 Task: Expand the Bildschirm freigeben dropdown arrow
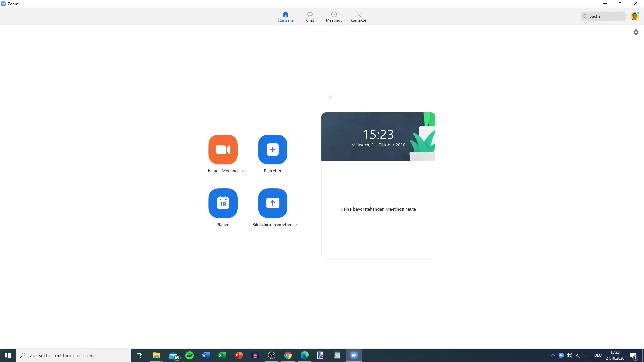click(297, 225)
